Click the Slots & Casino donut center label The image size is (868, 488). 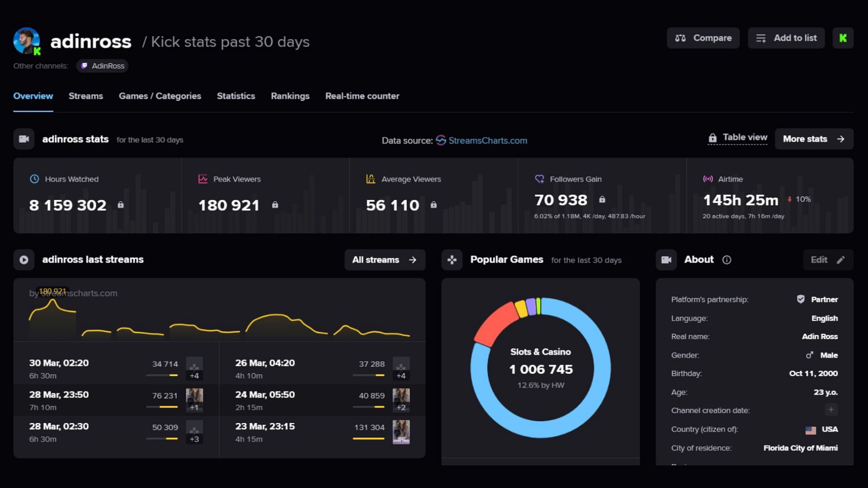(x=540, y=352)
